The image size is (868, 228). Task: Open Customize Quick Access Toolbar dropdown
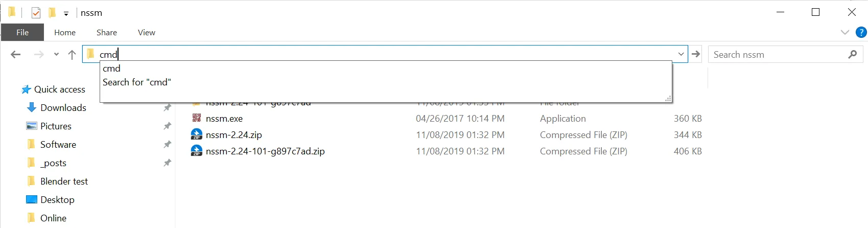click(x=66, y=14)
